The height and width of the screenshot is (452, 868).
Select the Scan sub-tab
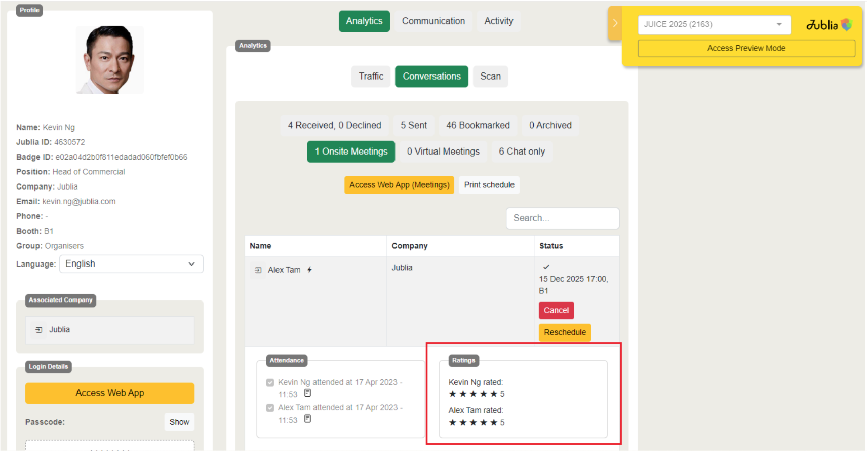(490, 77)
